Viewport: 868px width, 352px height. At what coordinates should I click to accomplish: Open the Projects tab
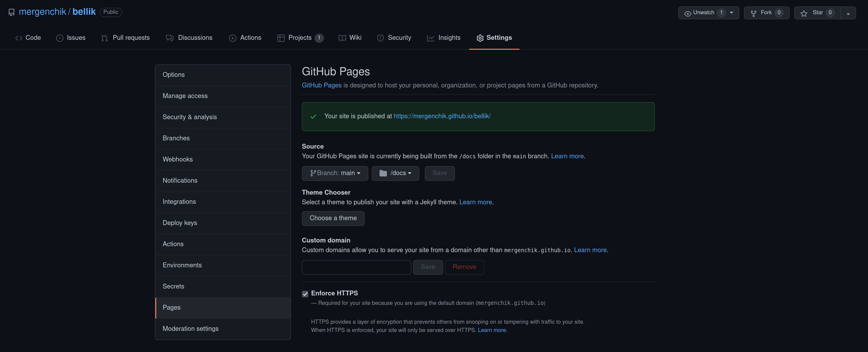pos(300,38)
